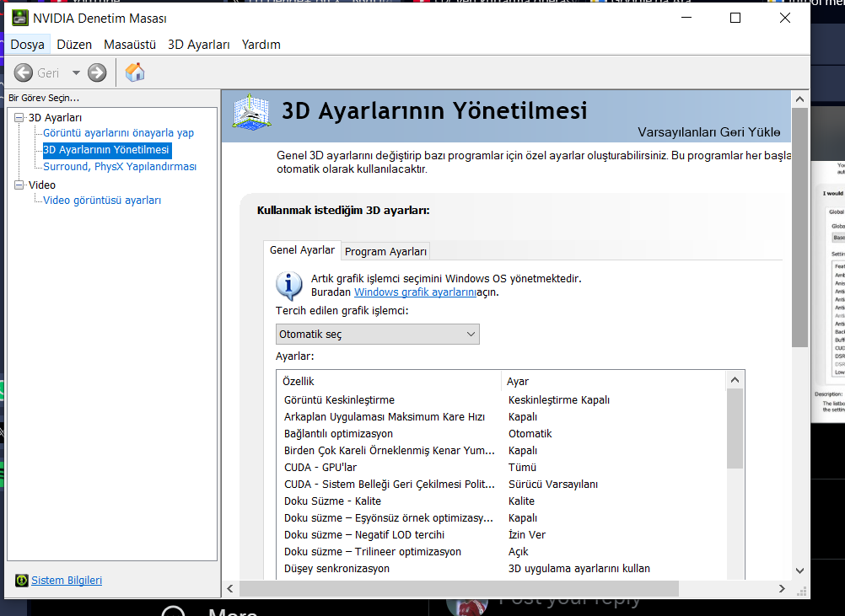
Task: Click settings list scroll-up arrow
Action: (x=735, y=380)
